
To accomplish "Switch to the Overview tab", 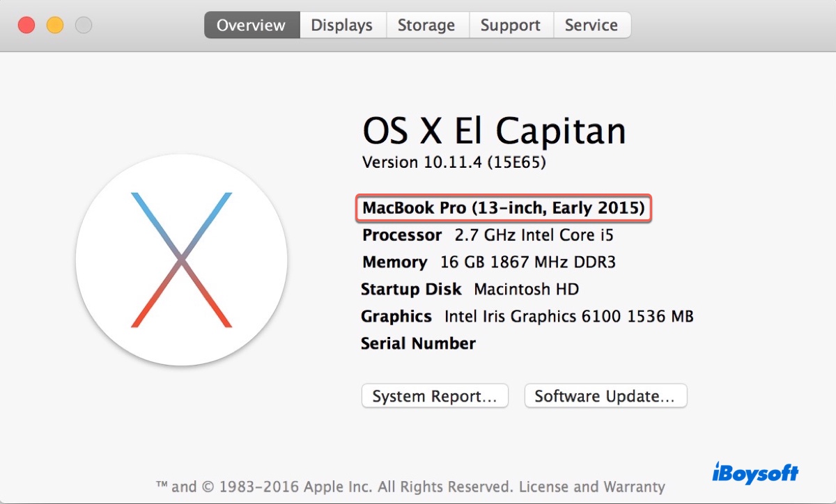I will pos(251,25).
